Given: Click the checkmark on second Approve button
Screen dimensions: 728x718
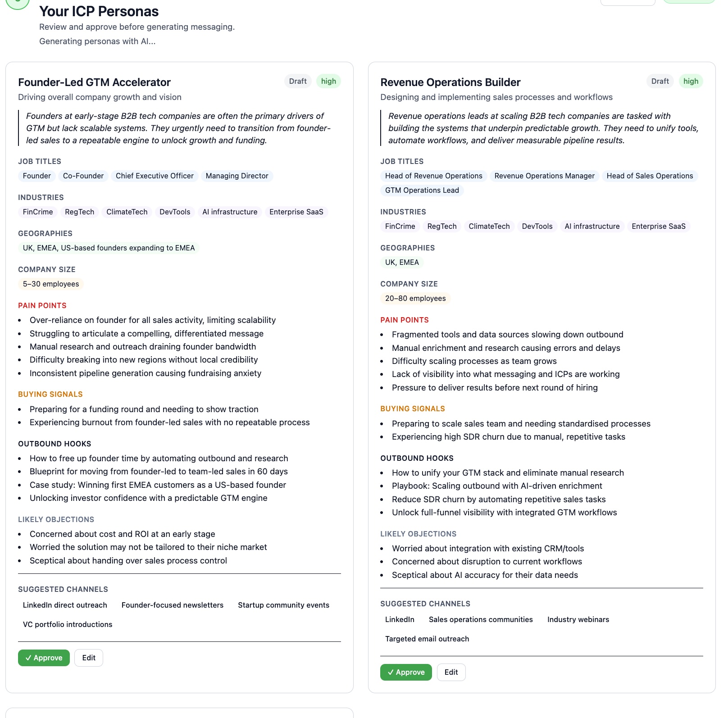Looking at the screenshot, I should pyautogui.click(x=391, y=672).
